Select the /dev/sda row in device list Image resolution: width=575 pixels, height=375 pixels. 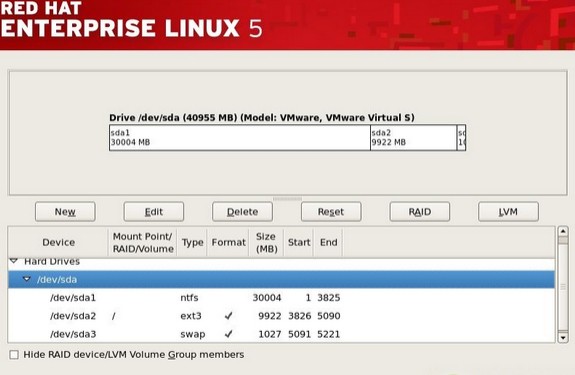pyautogui.click(x=281, y=279)
